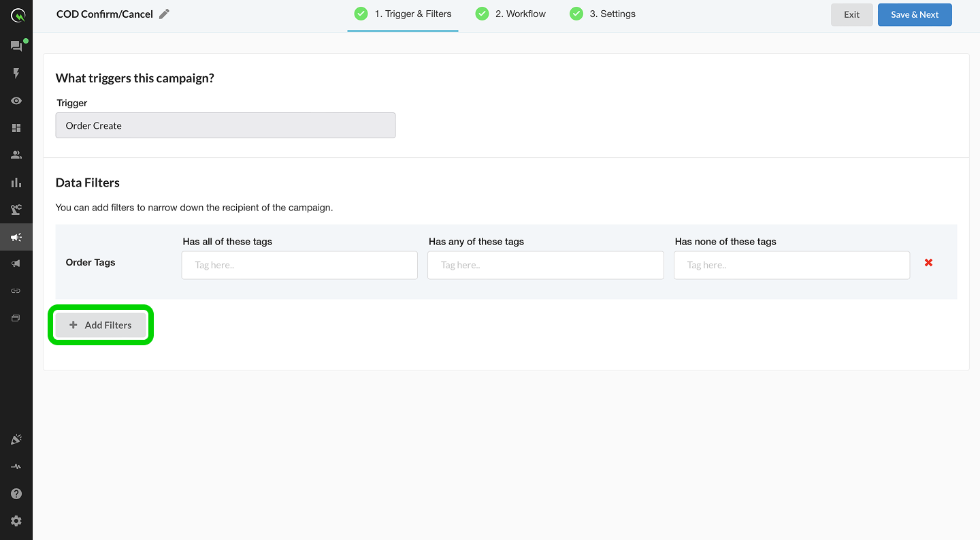
Task: Click the robot arm automation icon
Action: 16,210
